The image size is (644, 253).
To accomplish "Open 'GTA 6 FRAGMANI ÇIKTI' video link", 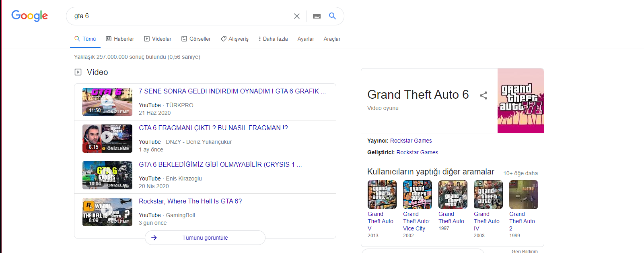I will point(213,128).
